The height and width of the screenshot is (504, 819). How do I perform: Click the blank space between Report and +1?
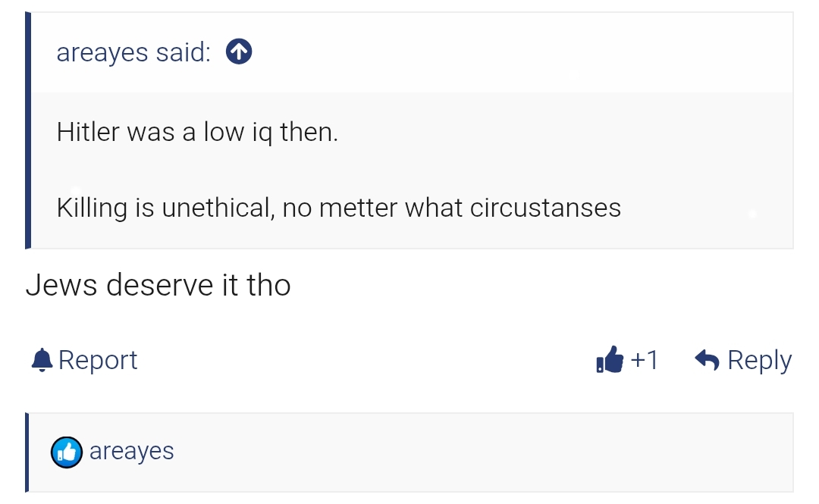point(364,360)
